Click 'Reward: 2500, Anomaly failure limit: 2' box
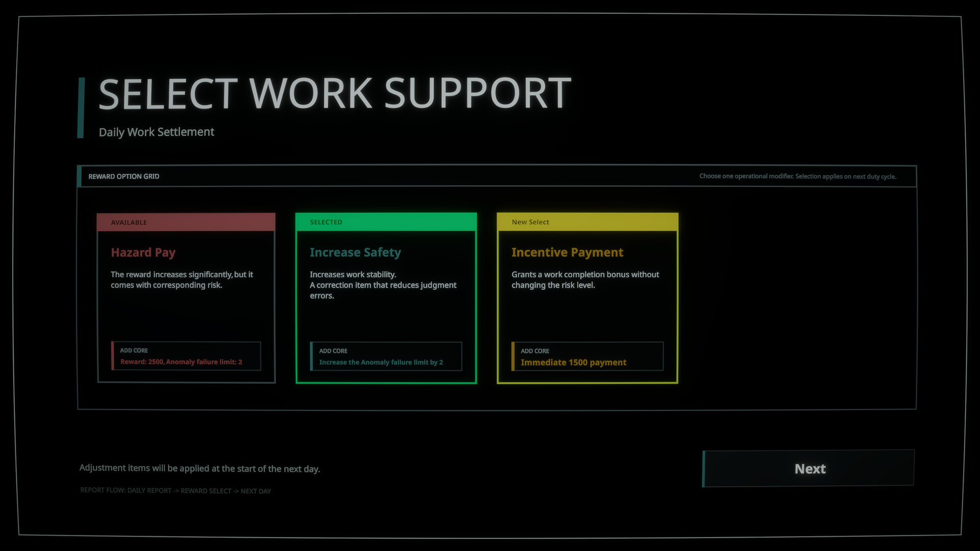Image resolution: width=980 pixels, height=551 pixels. pyautogui.click(x=186, y=356)
